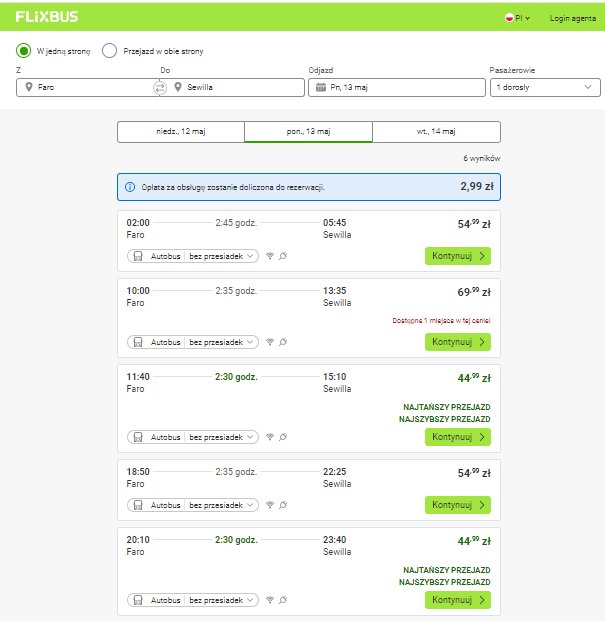Click Polish flag icon in header
The image size is (605, 621).
(x=509, y=18)
